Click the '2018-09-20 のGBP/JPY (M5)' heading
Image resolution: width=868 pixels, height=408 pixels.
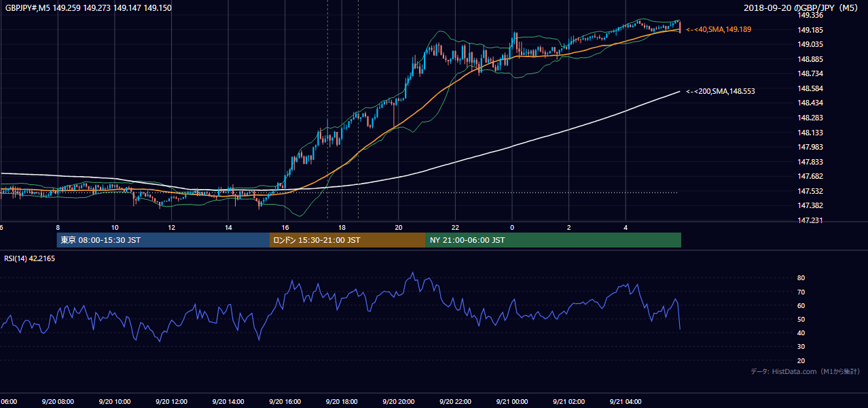click(802, 8)
